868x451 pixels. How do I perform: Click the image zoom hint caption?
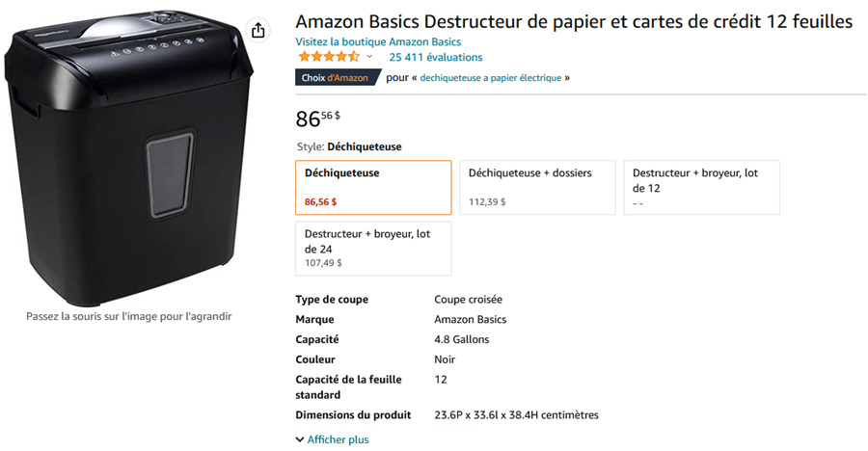click(x=129, y=316)
